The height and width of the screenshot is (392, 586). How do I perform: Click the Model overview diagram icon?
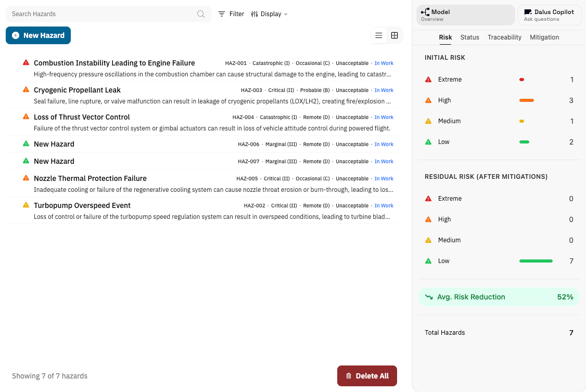[425, 12]
